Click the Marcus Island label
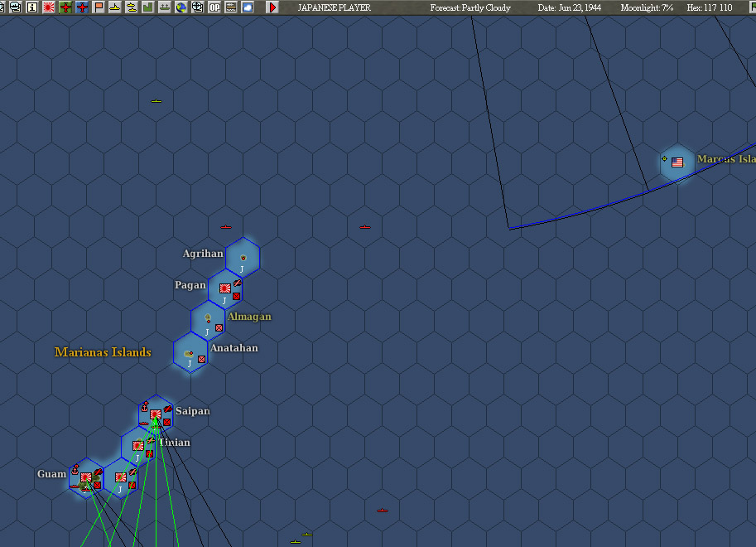Screen dimensions: 756x547 [726, 159]
